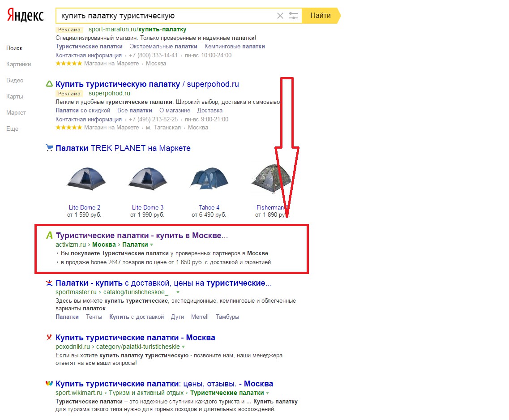Open poxodniki.ru result dropdown arrow
Screen dimensions: 509x420
click(184, 347)
